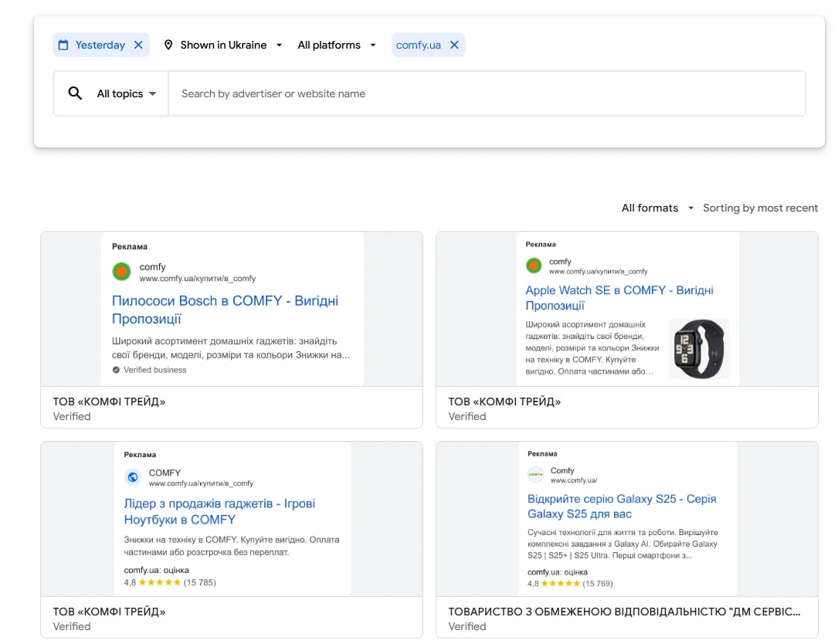This screenshot has width=838, height=644.
Task: Click comfy orange logo in Apple Watch ad
Action: (534, 265)
